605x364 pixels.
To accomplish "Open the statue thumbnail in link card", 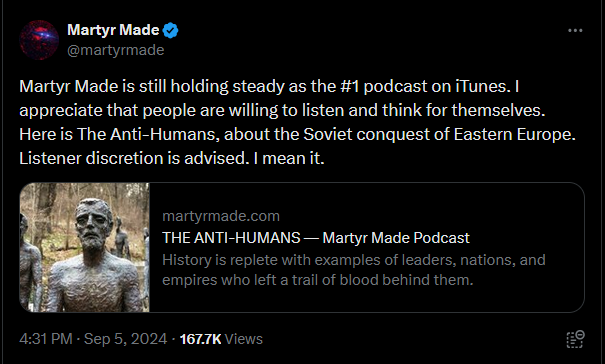I will [x=84, y=247].
